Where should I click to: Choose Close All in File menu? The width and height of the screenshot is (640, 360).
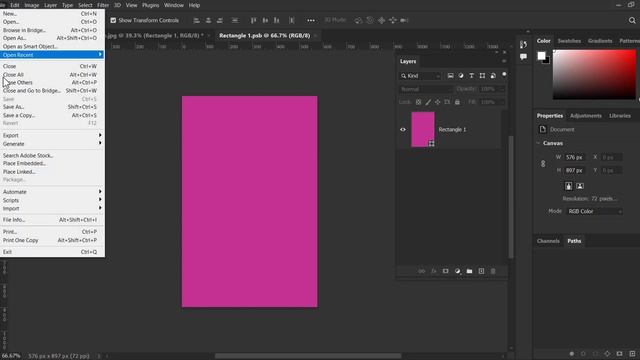(x=51, y=75)
